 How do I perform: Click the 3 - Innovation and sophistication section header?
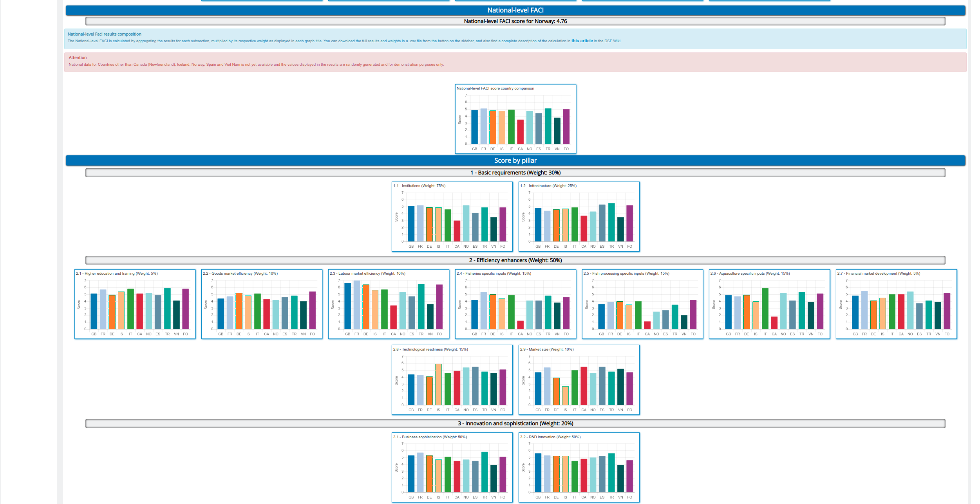click(515, 423)
